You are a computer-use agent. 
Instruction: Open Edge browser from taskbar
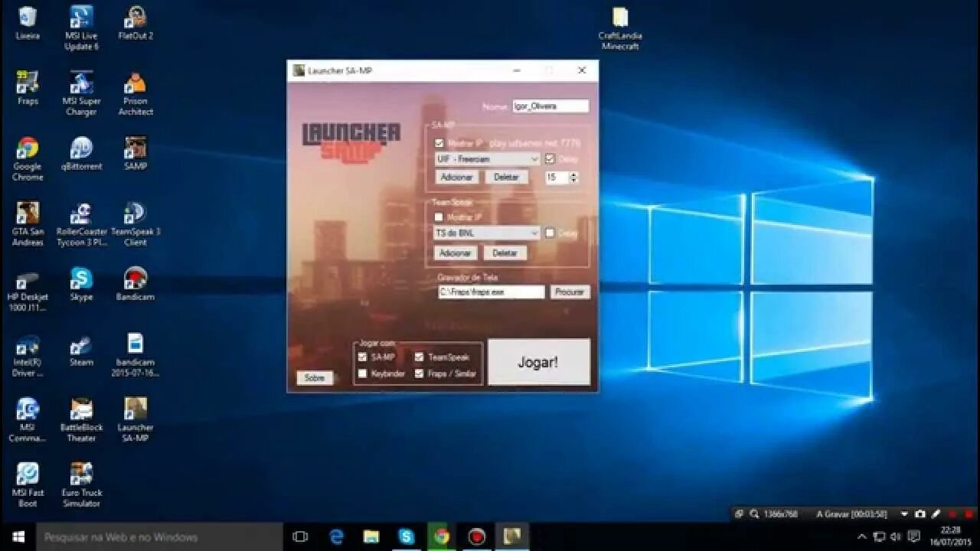(x=336, y=536)
